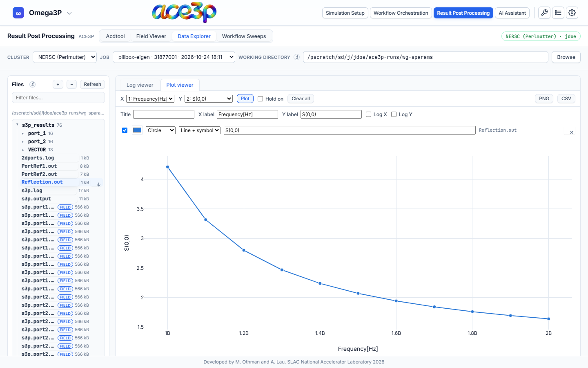Click the Browse button
Image resolution: width=588 pixels, height=368 pixels.
click(566, 57)
